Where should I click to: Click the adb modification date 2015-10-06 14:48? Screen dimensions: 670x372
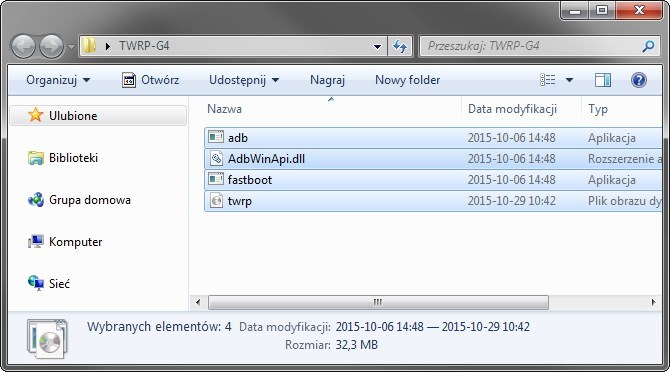tap(511, 138)
